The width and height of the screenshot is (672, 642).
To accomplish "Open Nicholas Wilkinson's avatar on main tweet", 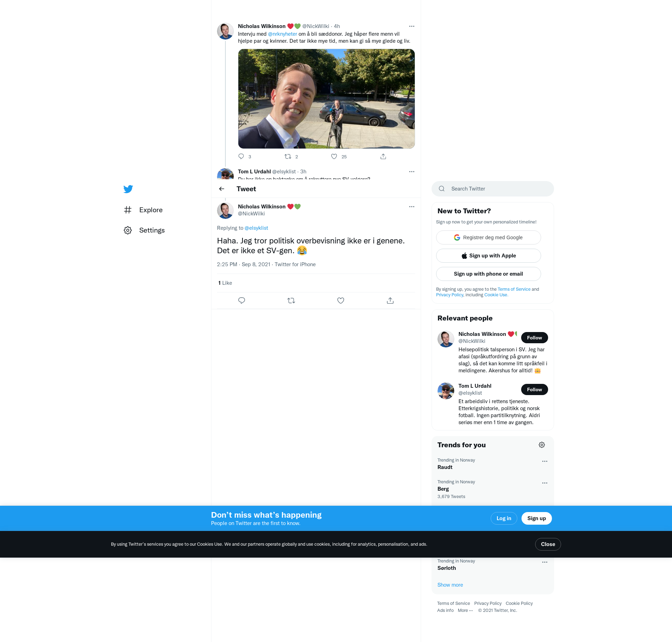I will click(225, 210).
